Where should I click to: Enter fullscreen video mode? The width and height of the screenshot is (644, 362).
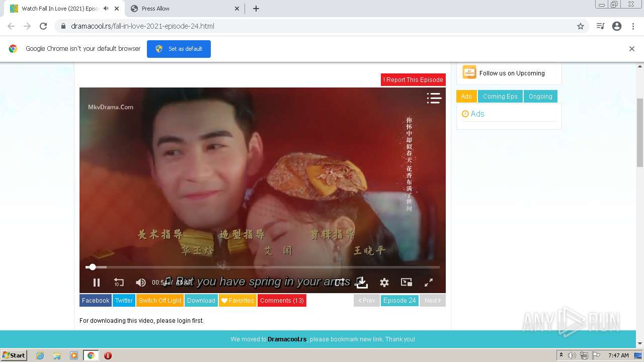(429, 283)
